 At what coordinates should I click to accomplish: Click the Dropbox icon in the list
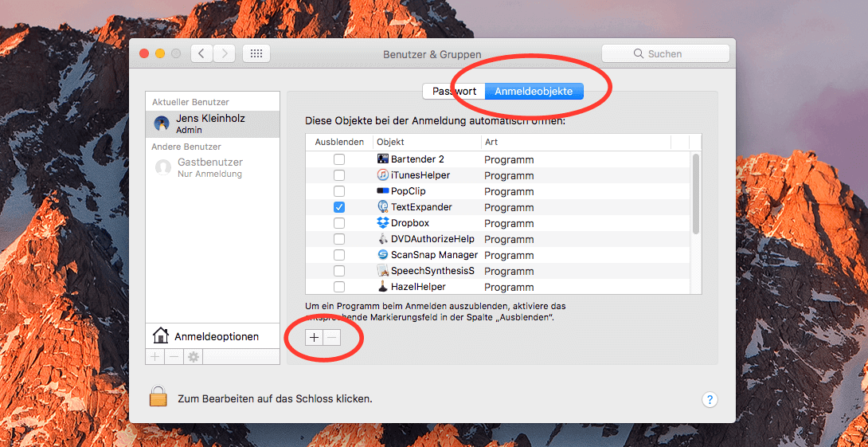pyautogui.click(x=383, y=223)
